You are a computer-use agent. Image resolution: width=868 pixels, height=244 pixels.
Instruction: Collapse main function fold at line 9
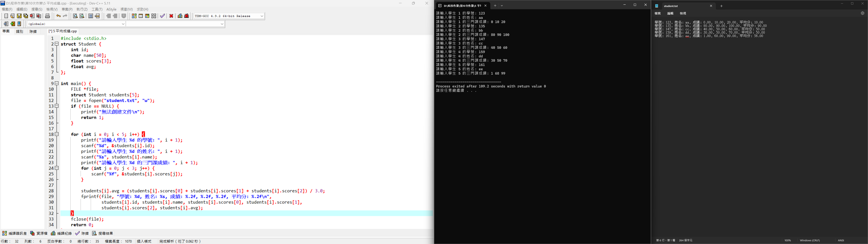pyautogui.click(x=57, y=83)
